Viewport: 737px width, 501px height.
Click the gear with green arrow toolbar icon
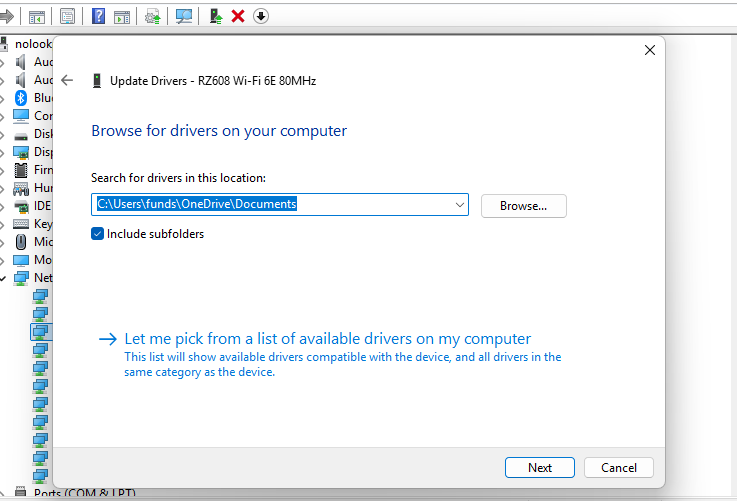point(153,17)
